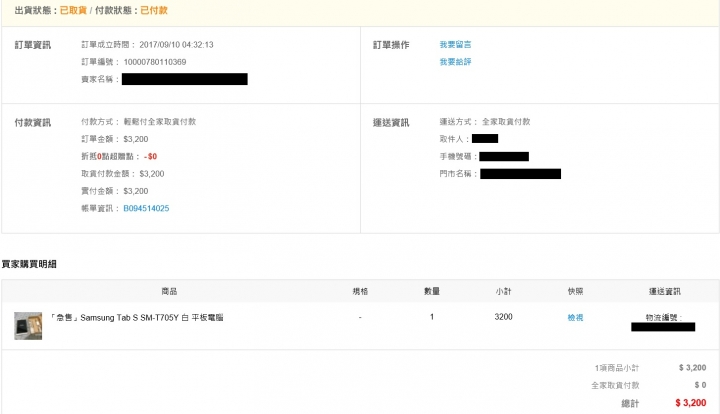Click the 已取貨 shipping status

pyautogui.click(x=72, y=9)
